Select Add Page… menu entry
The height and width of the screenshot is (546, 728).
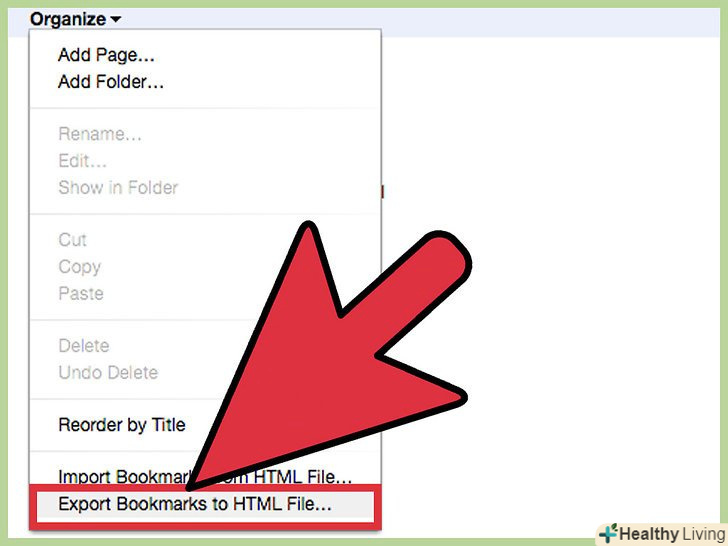106,55
